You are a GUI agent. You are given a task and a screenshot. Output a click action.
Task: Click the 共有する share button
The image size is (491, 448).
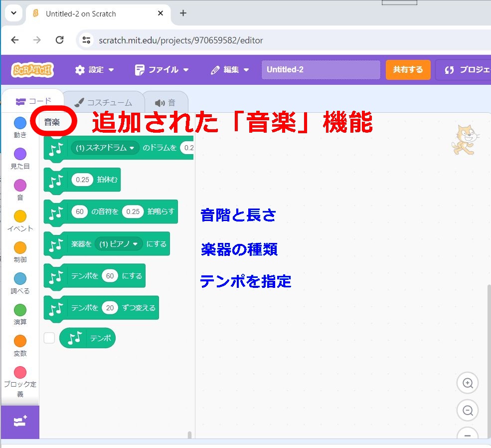pyautogui.click(x=408, y=70)
